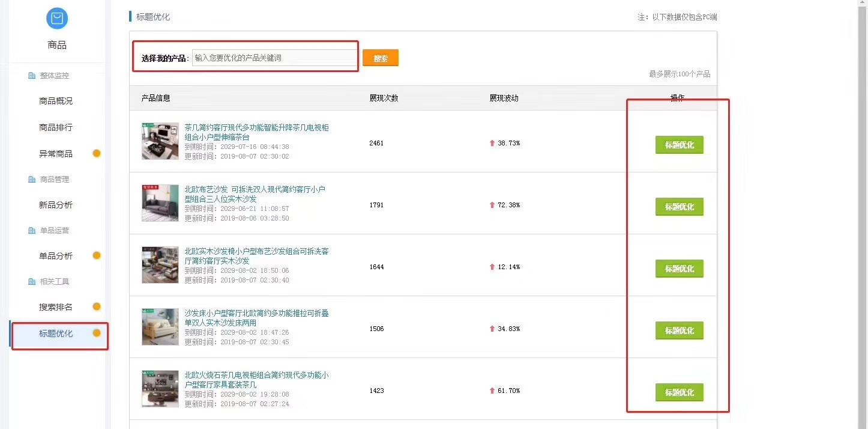This screenshot has width=868, height=429.
Task: Click impressions value 1423
Action: [x=376, y=391]
